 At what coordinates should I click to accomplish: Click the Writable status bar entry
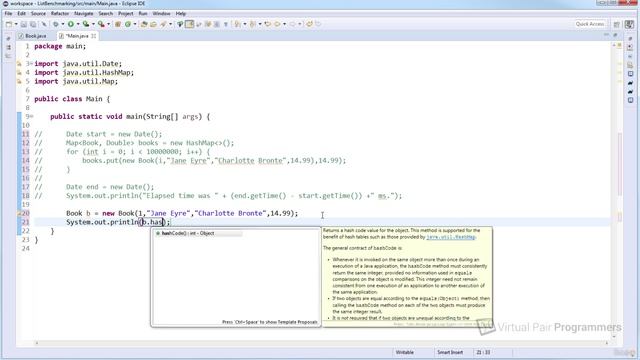coord(404,352)
